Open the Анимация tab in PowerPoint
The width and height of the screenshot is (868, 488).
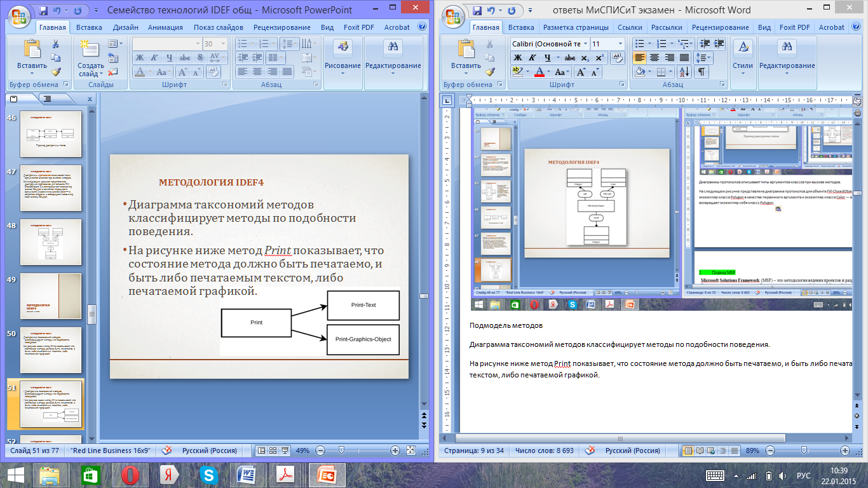(x=165, y=27)
